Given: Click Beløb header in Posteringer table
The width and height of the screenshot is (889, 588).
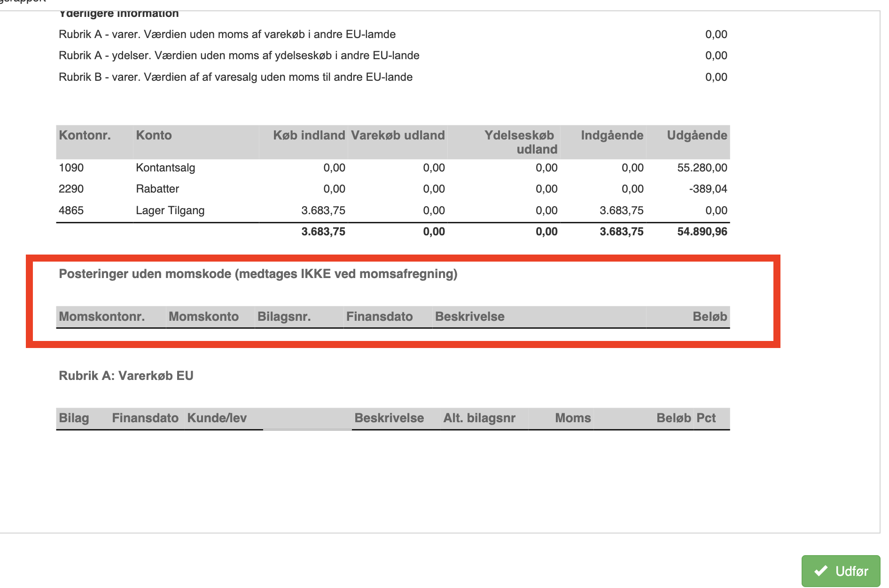Looking at the screenshot, I should click(x=710, y=317).
